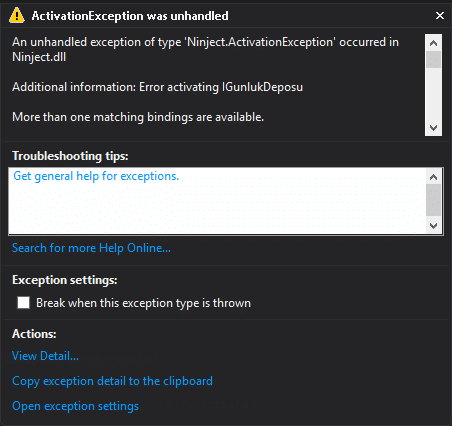Open exception settings from the Actions list
Image resolution: width=452 pixels, height=426 pixels.
[75, 406]
